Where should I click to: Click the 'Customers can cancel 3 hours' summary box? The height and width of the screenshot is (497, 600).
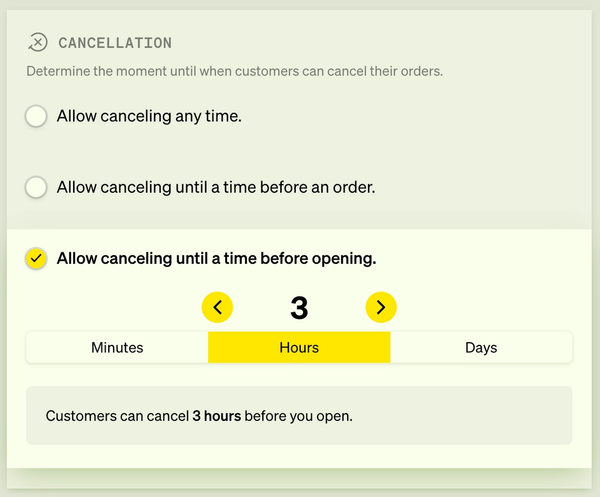coord(299,416)
